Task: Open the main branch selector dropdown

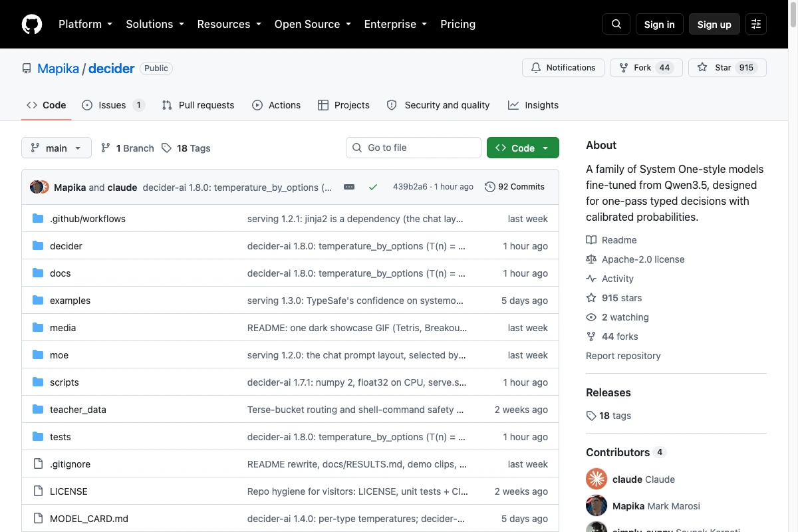Action: click(x=56, y=148)
